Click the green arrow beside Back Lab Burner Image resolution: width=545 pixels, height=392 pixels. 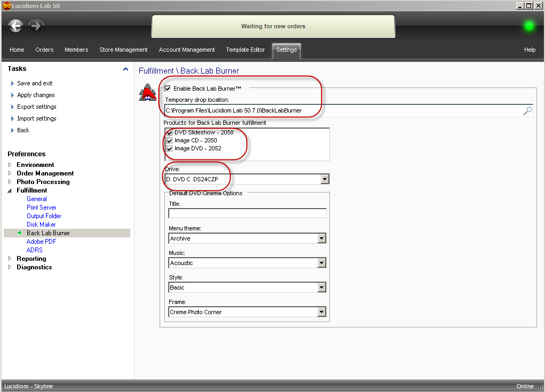point(20,233)
